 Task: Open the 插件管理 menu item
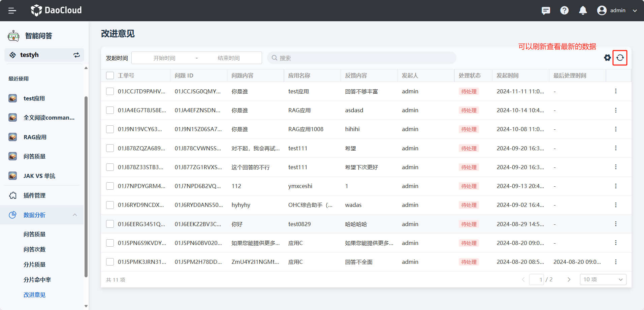(34, 195)
